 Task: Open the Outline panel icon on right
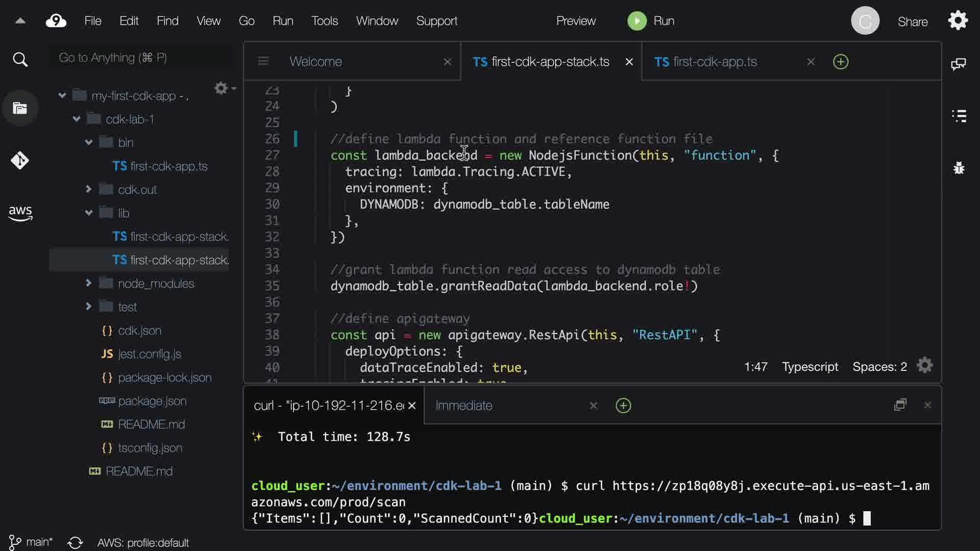tap(959, 116)
